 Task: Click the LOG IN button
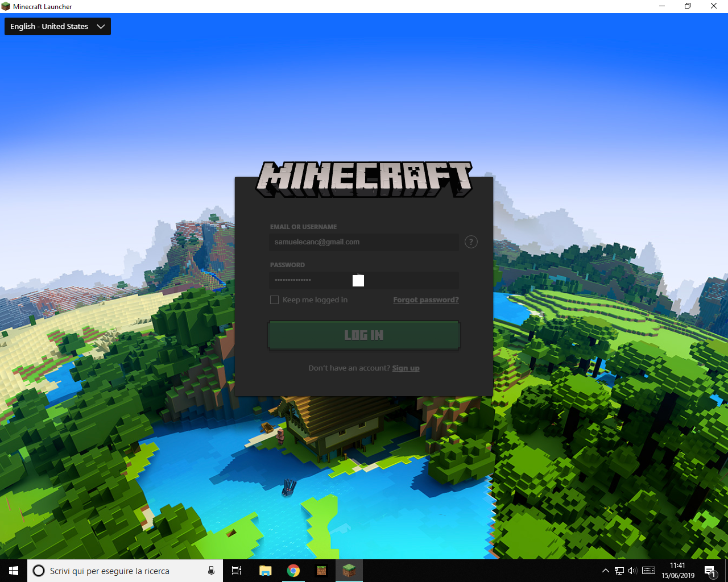[364, 335]
